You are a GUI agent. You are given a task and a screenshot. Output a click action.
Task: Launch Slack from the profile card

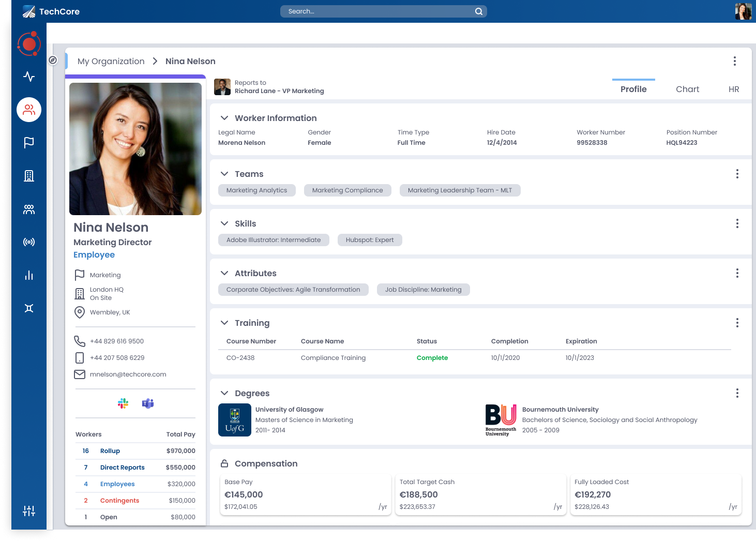click(123, 403)
